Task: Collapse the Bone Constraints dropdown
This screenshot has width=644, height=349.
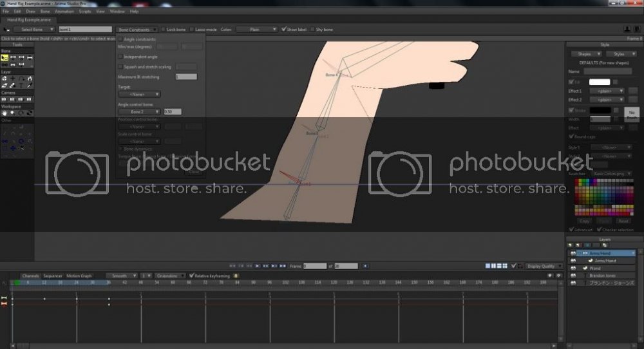Action: pyautogui.click(x=137, y=30)
